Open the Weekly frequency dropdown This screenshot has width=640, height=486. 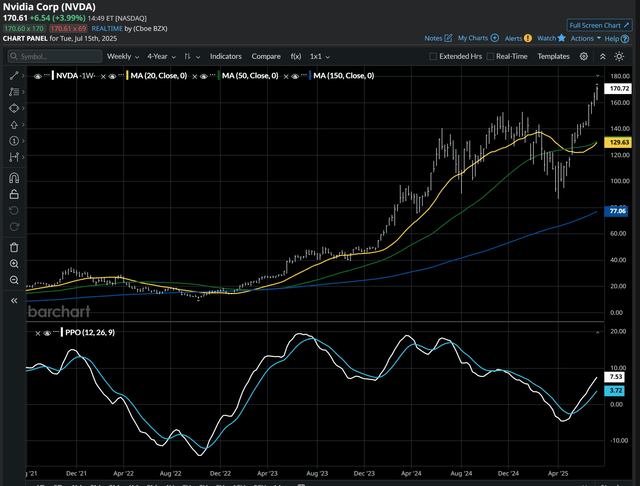(123, 56)
